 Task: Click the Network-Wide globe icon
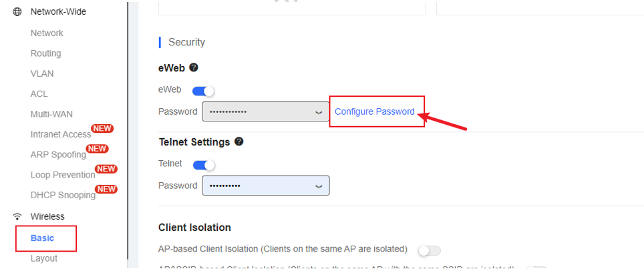coord(17,12)
